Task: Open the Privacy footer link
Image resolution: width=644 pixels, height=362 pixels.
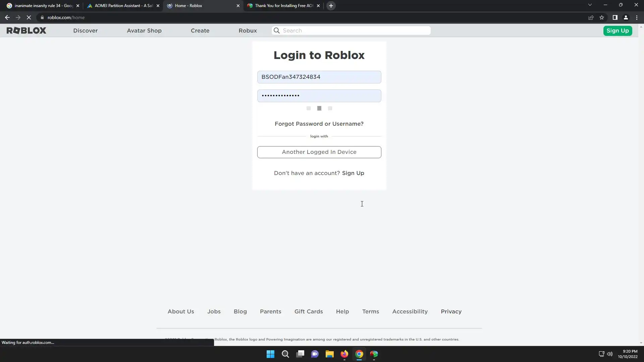Action: pyautogui.click(x=451, y=311)
